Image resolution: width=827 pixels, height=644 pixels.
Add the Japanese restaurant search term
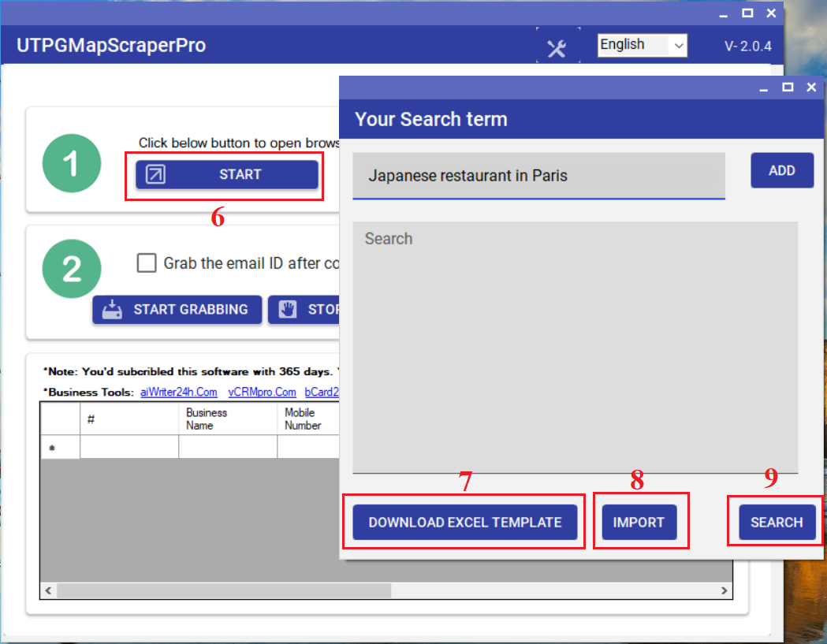[782, 169]
